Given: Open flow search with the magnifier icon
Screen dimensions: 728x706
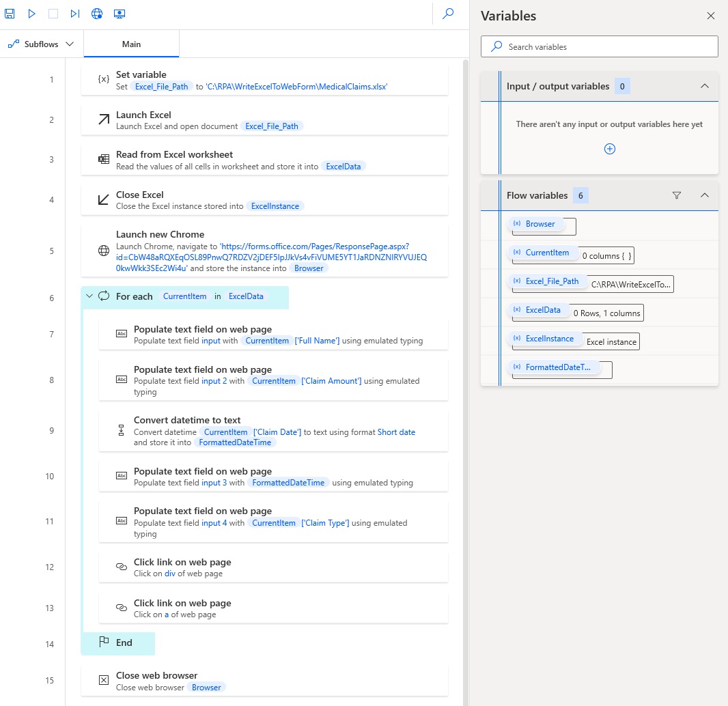Looking at the screenshot, I should click(x=448, y=13).
